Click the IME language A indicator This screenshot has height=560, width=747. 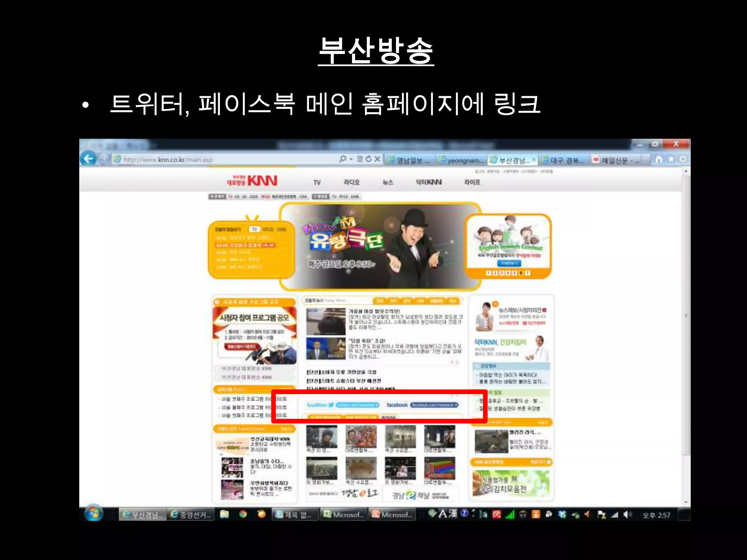point(442,514)
